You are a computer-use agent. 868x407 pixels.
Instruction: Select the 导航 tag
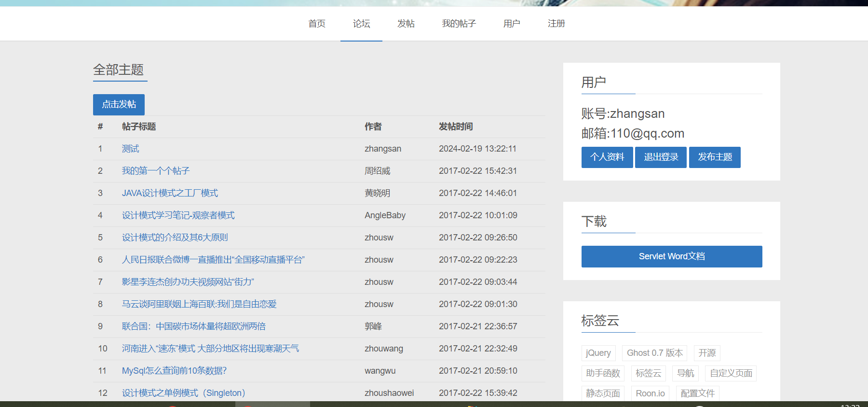click(685, 373)
